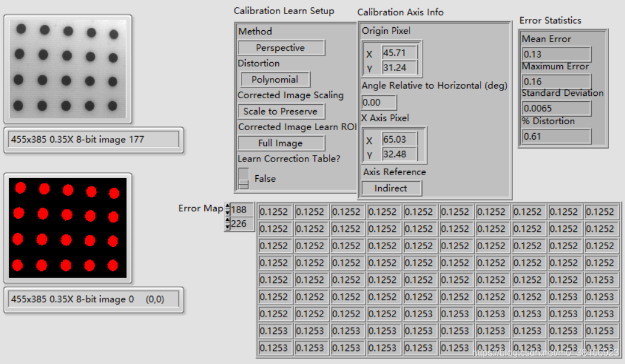Select the Angle Relative to Horizontal label
Screen dimensions: 625x364
434,86
